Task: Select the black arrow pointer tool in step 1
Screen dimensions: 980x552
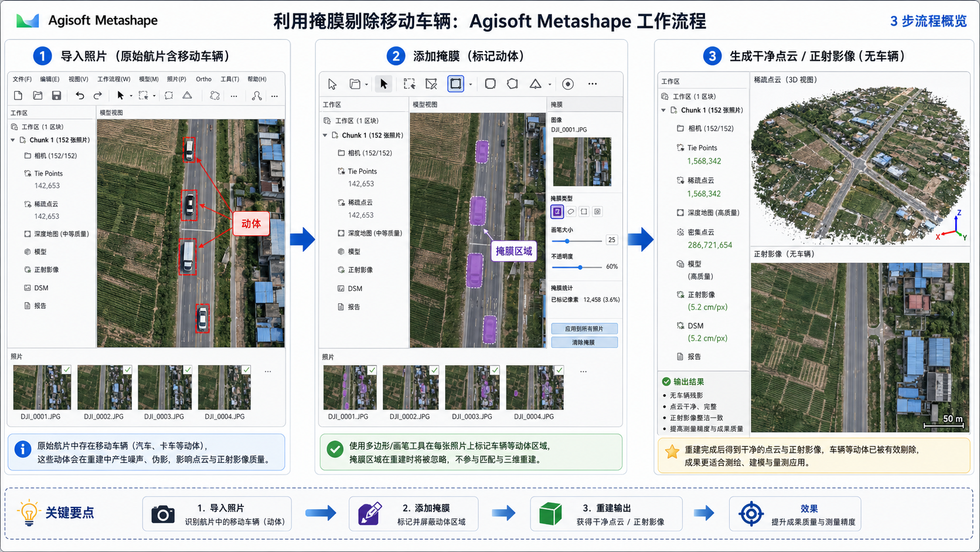Action: click(120, 96)
